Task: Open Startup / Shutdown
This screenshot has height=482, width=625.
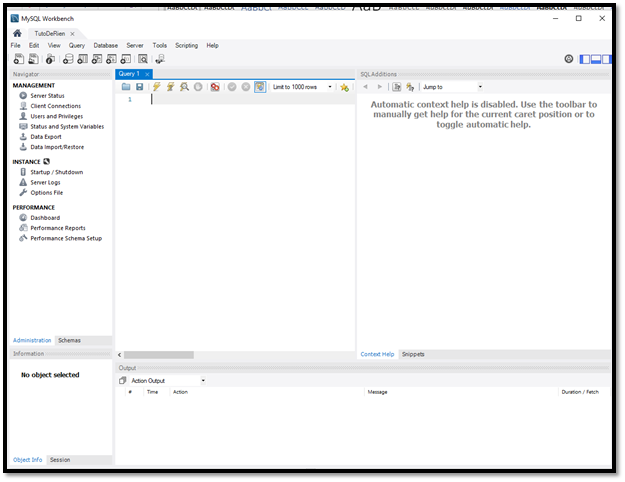Action: [57, 172]
